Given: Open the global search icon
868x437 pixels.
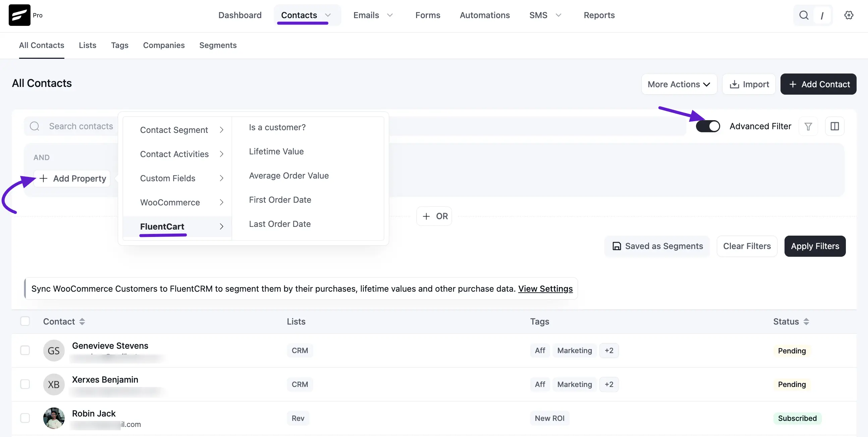Looking at the screenshot, I should pos(804,15).
